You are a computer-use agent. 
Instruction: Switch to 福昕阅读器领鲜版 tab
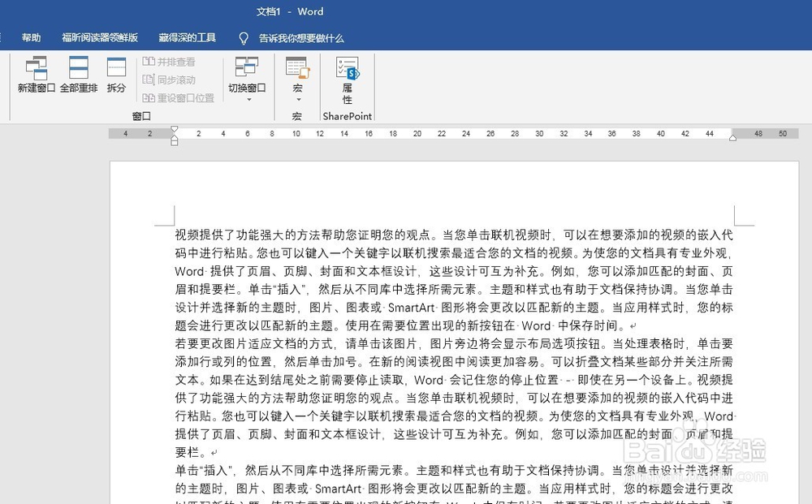pos(100,38)
